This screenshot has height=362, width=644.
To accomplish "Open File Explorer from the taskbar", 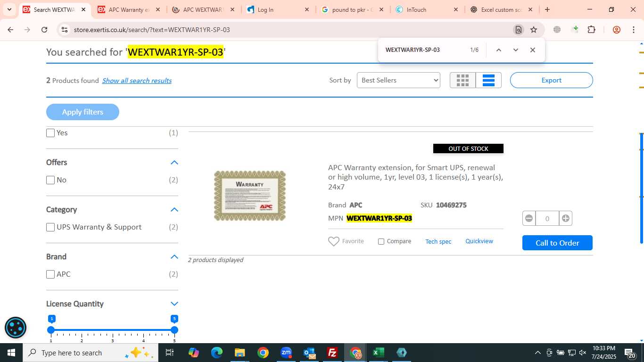I will 240,353.
